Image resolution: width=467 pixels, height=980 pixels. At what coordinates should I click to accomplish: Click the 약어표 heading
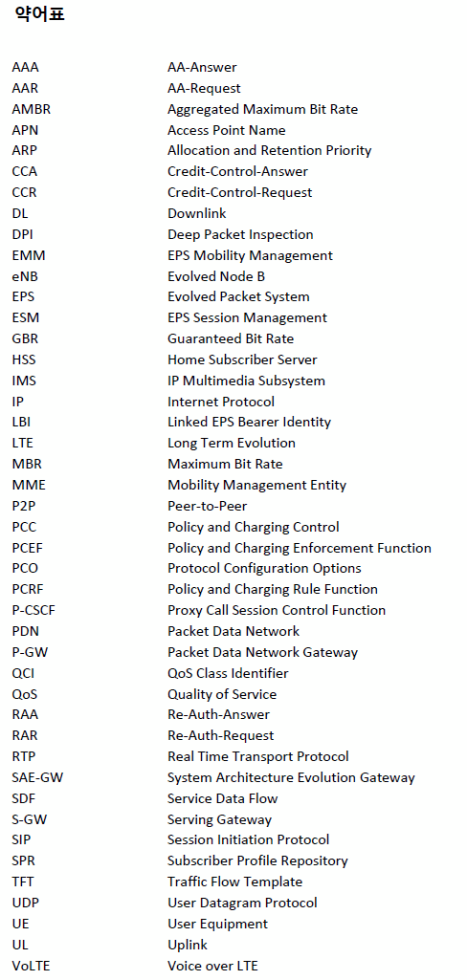(x=39, y=14)
